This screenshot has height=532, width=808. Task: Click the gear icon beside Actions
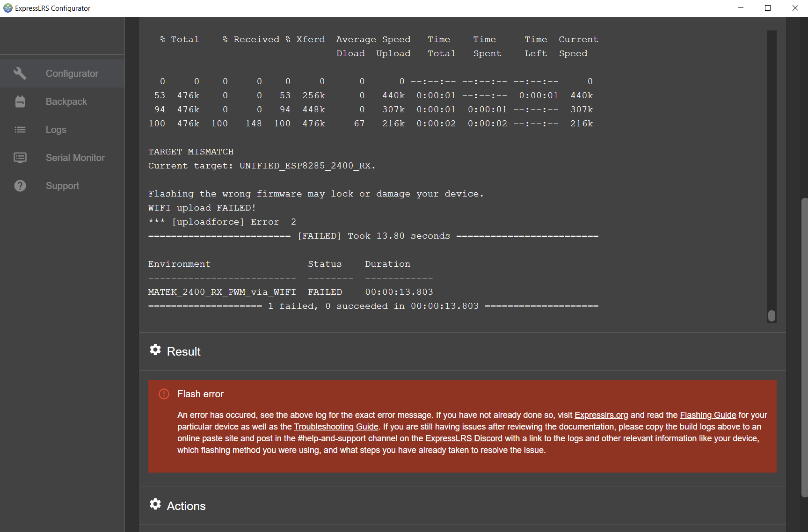(x=155, y=504)
